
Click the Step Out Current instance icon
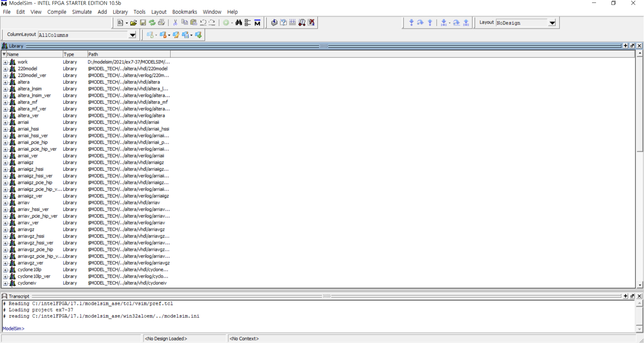point(466,22)
